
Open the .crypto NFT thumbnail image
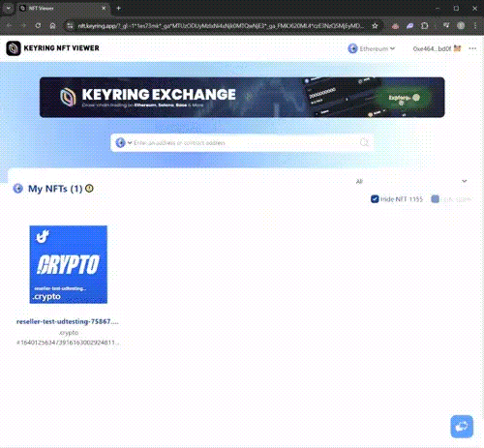click(x=69, y=264)
